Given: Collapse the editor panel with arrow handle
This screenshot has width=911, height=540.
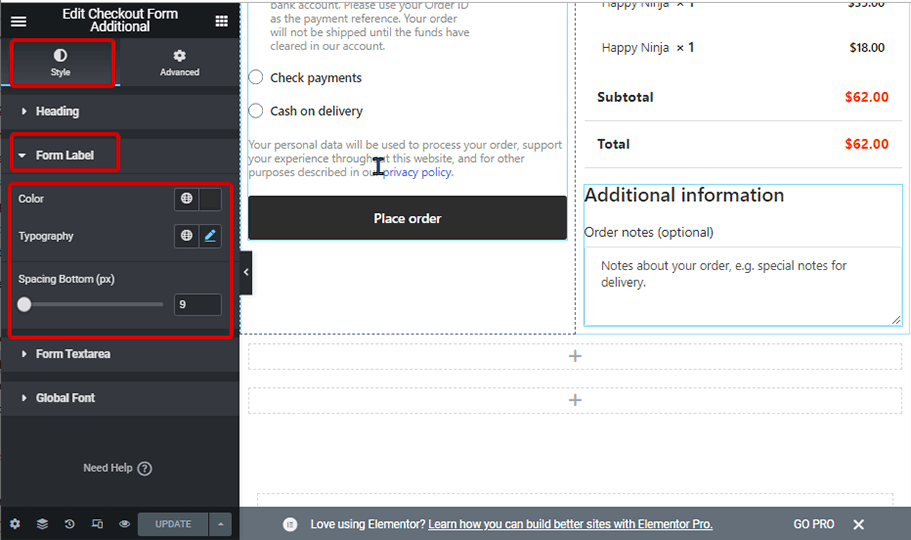Looking at the screenshot, I should point(246,273).
